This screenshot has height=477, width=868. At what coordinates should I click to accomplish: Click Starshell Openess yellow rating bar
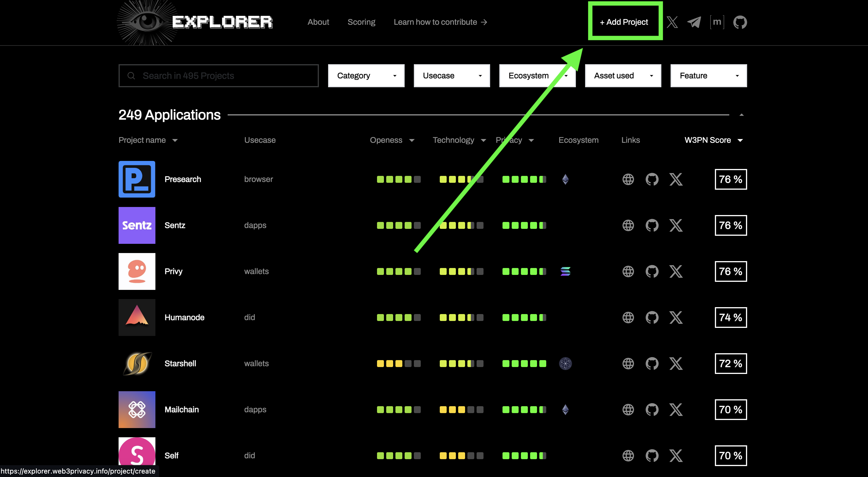[399, 363]
